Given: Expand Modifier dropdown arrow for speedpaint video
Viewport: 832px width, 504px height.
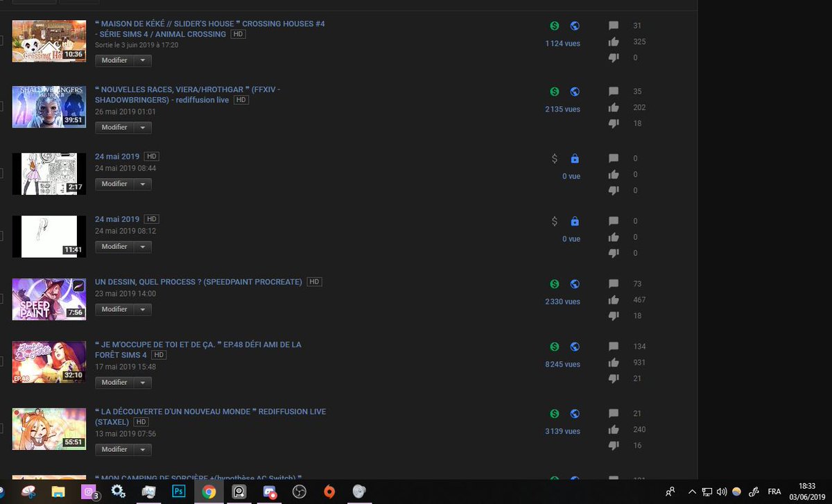Looking at the screenshot, I should [x=143, y=309].
